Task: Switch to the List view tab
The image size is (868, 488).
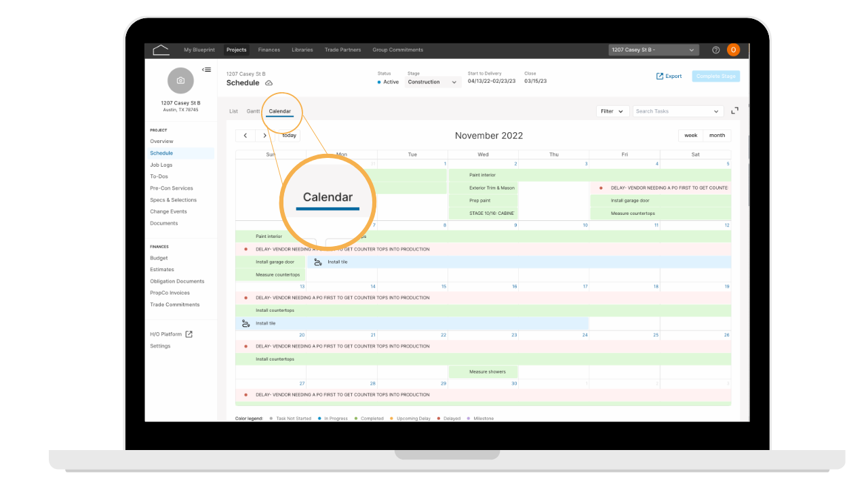Action: (234, 111)
